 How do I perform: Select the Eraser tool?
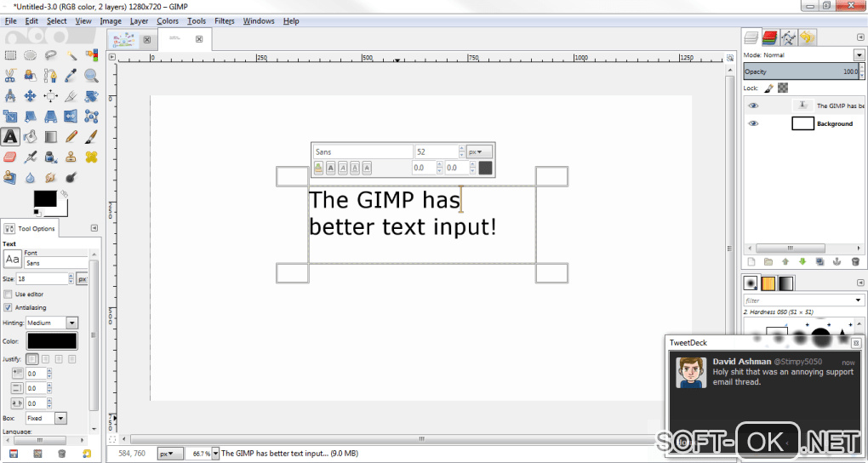pos(10,157)
